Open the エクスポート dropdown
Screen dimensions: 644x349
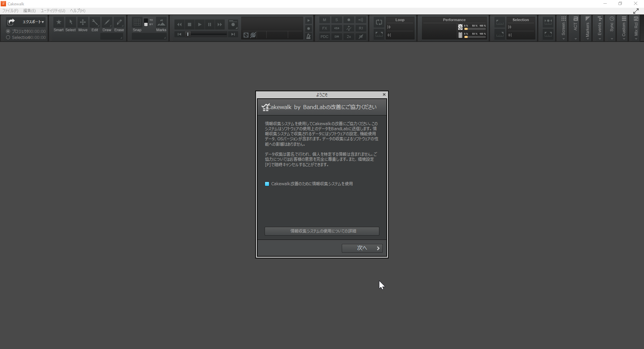pos(33,22)
